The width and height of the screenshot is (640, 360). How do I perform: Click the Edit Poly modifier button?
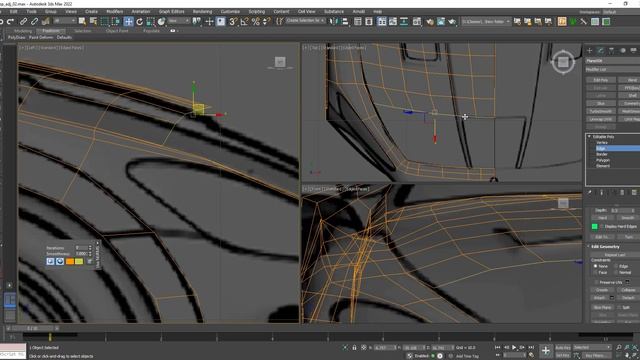pos(601,80)
